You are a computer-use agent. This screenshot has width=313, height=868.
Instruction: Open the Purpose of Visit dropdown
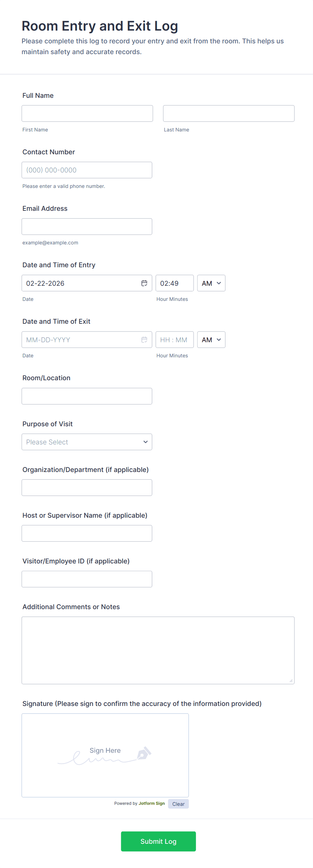tap(87, 442)
